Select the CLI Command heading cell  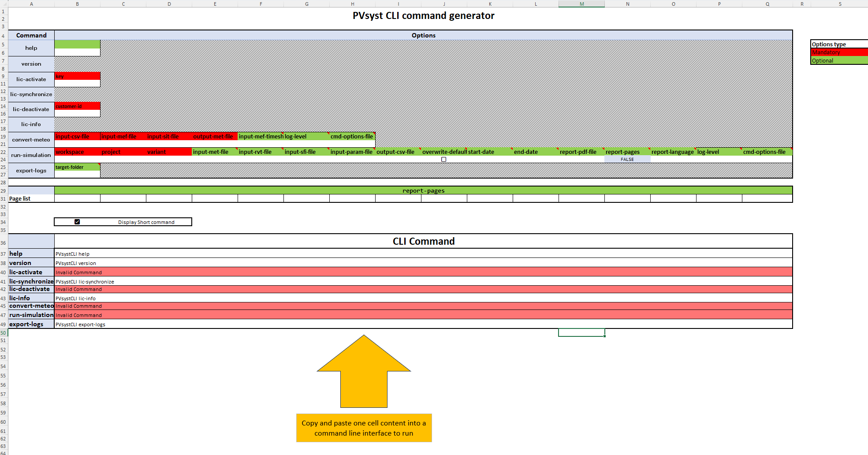423,241
